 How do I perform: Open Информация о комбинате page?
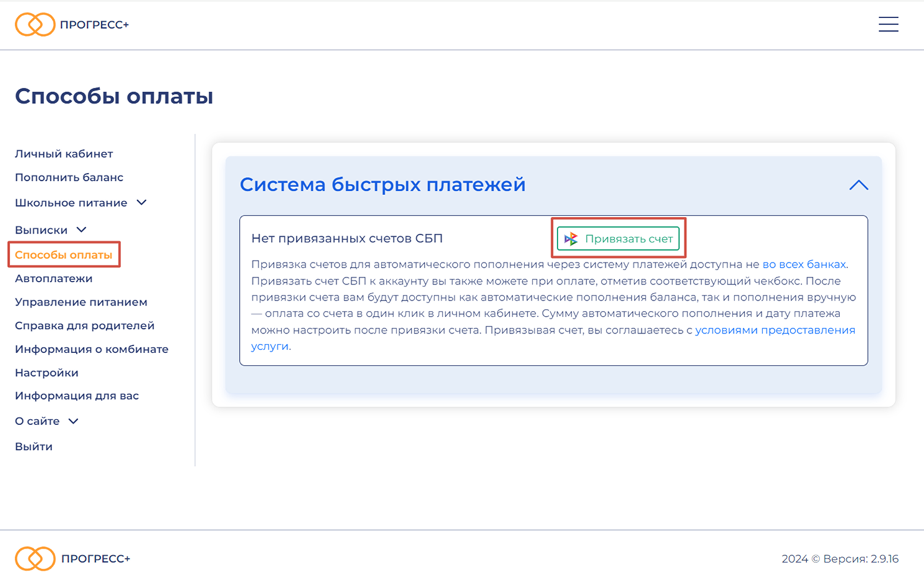91,349
